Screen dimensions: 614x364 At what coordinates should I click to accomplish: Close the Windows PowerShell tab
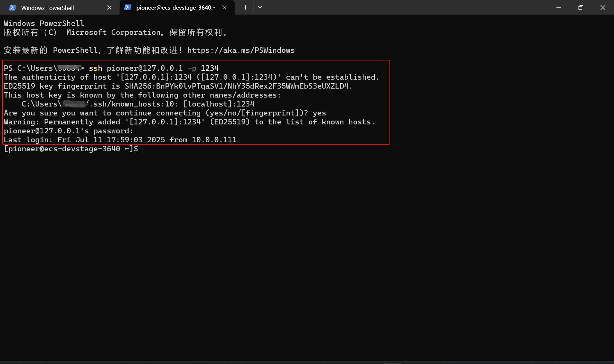[109, 7]
